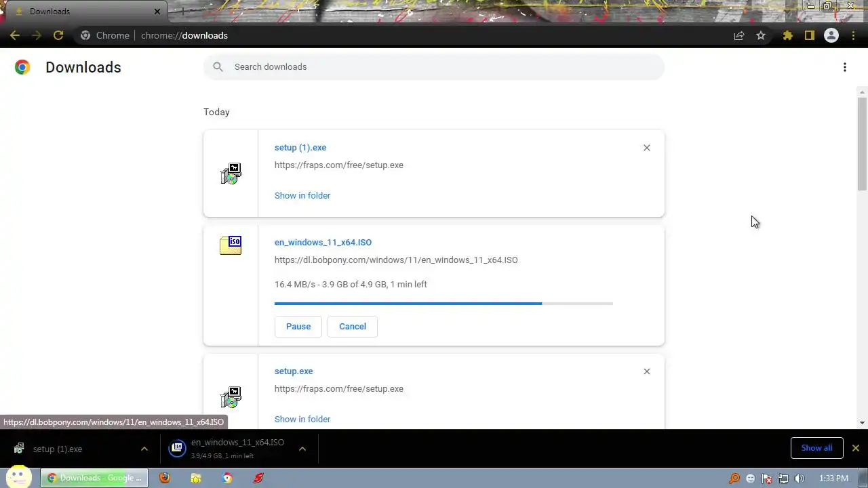Open the en_windows_11_x64.ISO file name link

point(323,242)
